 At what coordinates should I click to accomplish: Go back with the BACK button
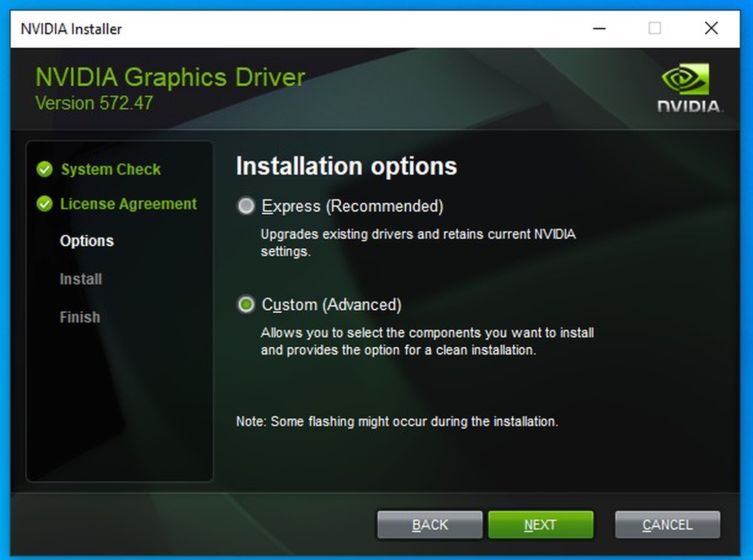click(x=430, y=524)
